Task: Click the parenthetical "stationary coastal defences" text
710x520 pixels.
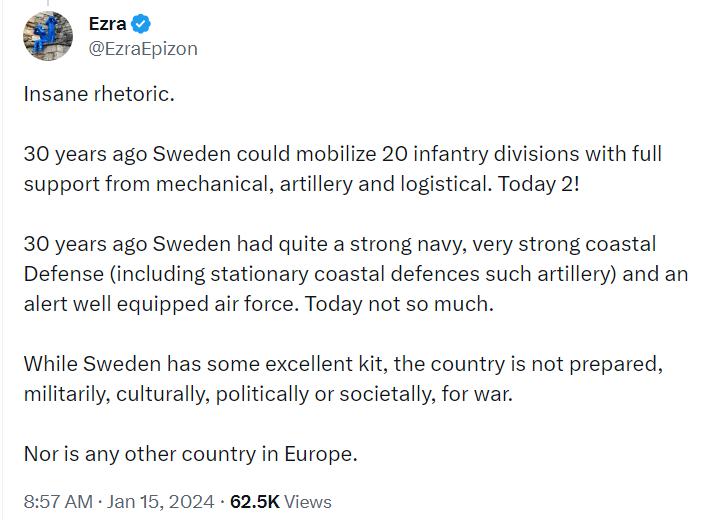Action: [344, 274]
